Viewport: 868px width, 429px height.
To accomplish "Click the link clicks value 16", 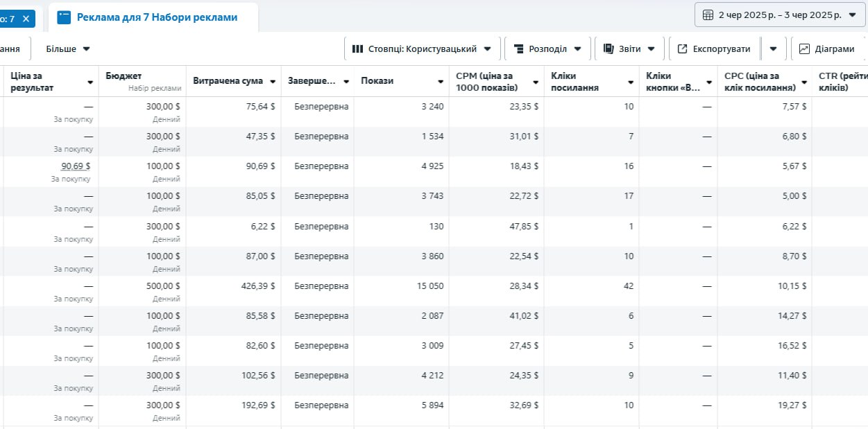I will 629,166.
